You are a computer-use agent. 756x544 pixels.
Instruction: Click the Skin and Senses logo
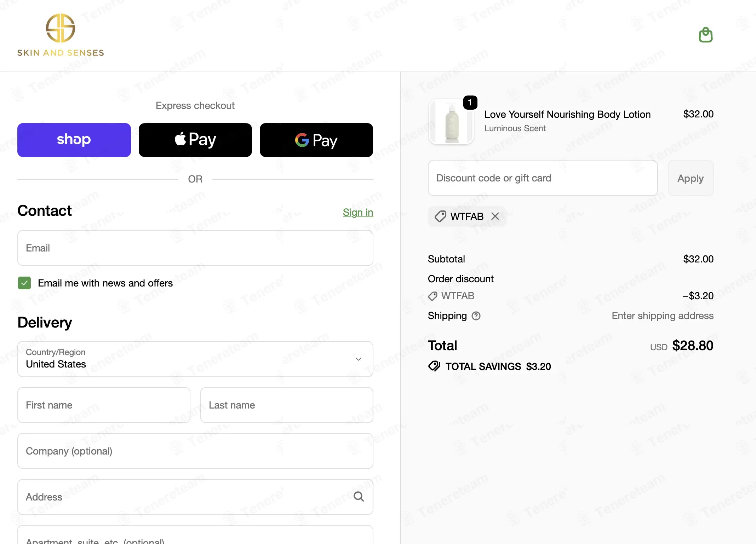61,35
